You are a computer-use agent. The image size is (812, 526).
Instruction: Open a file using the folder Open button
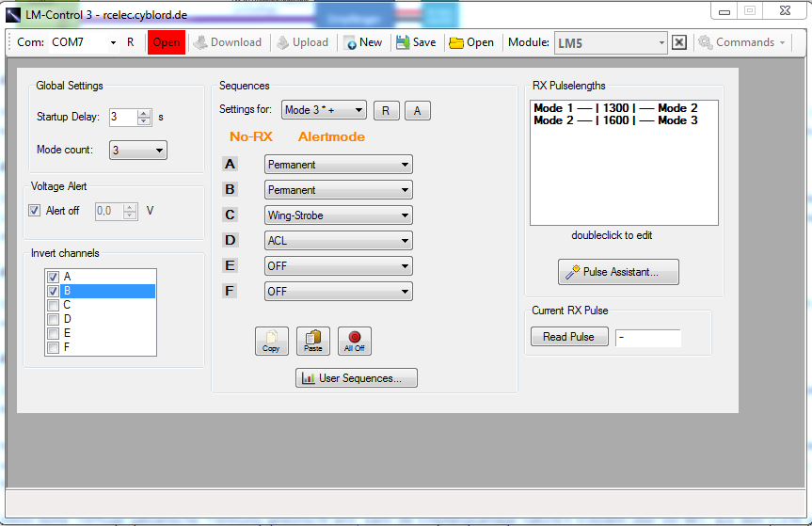pyautogui.click(x=471, y=42)
